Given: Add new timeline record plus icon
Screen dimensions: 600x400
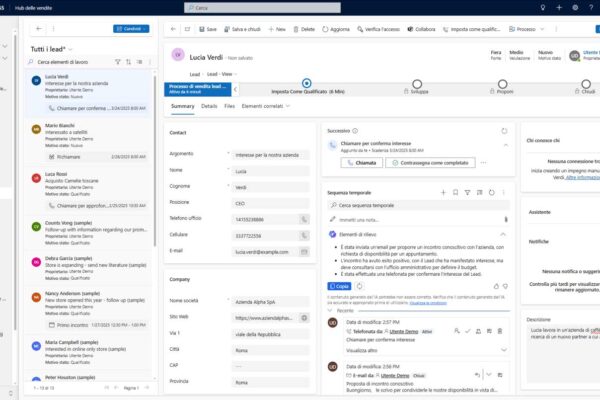Looking at the screenshot, I should (443, 193).
